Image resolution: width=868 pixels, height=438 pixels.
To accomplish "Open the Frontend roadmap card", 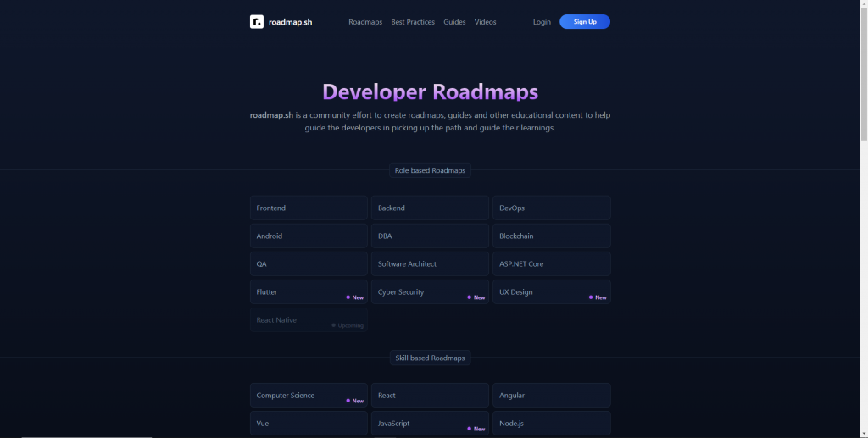I will (x=309, y=208).
